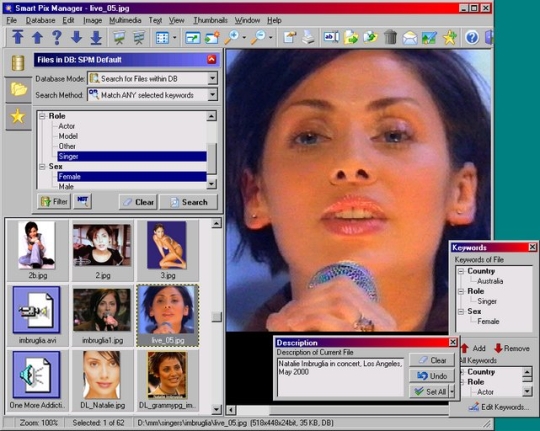The image size is (540, 431).
Task: Switch to the folders sidebar icon
Action: [18, 89]
